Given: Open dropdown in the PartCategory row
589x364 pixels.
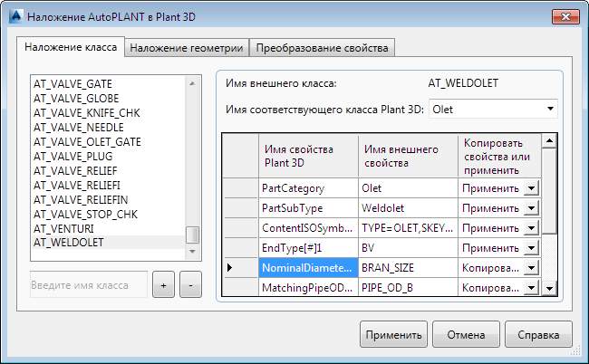Looking at the screenshot, I should pos(531,188).
